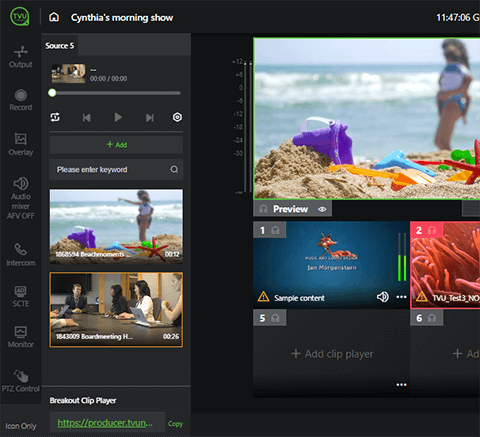Screen dimensions: 480x437
Task: Toggle loop playback for clip player
Action: click(x=55, y=117)
